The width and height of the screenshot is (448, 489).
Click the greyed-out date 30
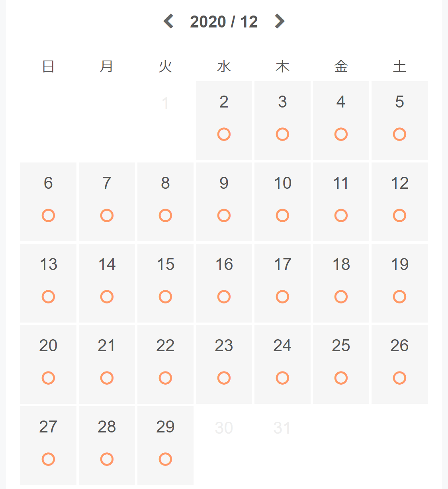pyautogui.click(x=224, y=428)
